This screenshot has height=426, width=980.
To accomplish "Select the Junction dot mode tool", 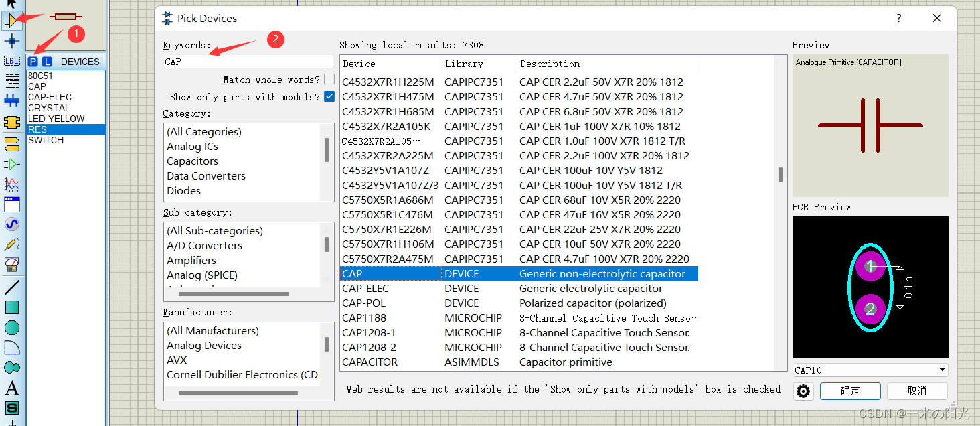I will pos(12,41).
